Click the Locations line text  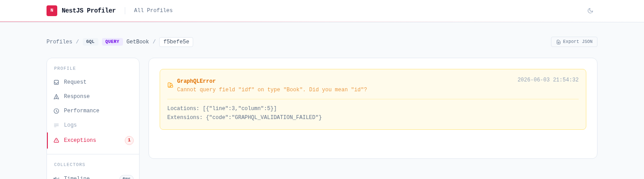coord(222,109)
